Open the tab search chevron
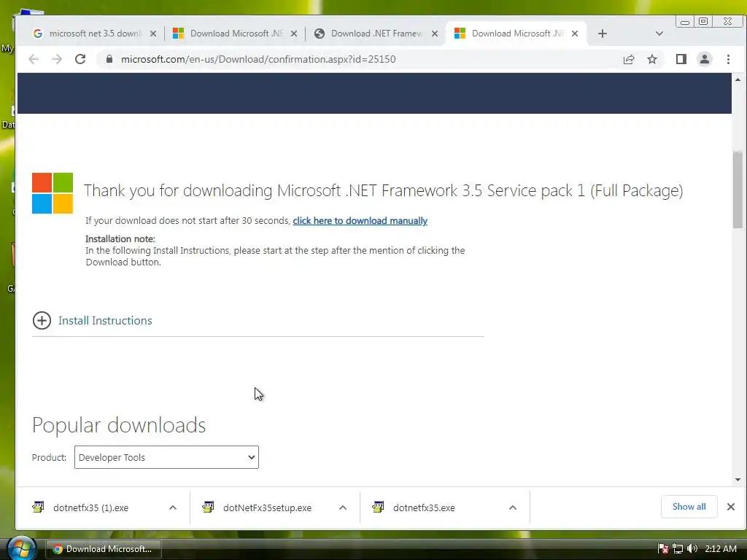This screenshot has width=747, height=560. (659, 34)
